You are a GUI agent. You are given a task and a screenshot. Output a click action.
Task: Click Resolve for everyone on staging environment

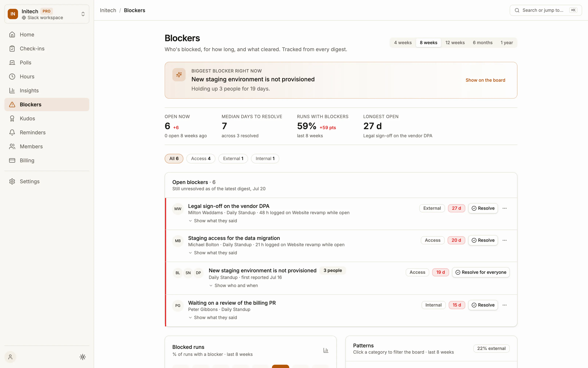point(481,272)
